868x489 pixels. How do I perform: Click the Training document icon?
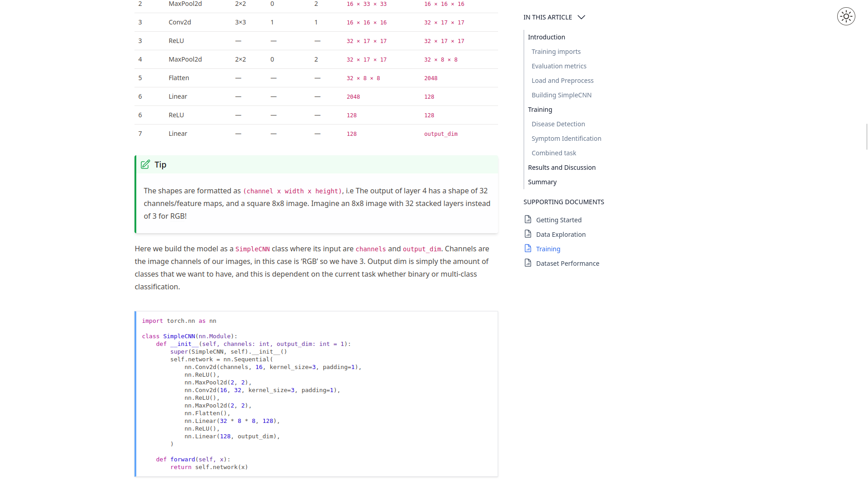click(x=528, y=249)
